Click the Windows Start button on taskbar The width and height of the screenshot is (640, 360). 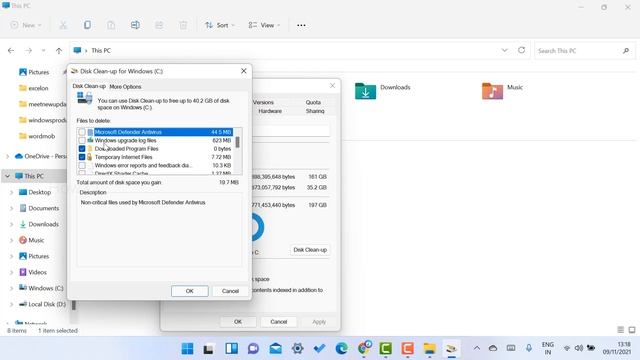[x=187, y=349]
